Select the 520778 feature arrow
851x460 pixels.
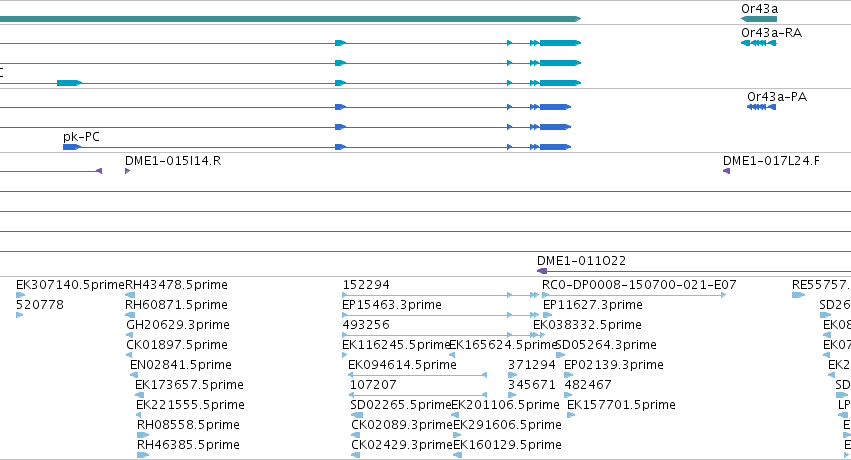click(x=20, y=315)
